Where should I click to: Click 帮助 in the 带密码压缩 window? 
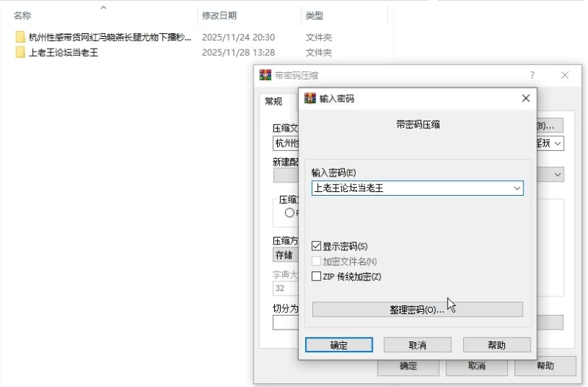[x=545, y=366]
